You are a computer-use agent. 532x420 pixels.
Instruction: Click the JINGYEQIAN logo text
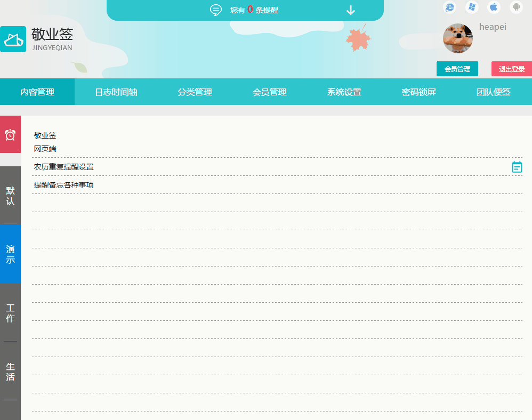[52, 48]
